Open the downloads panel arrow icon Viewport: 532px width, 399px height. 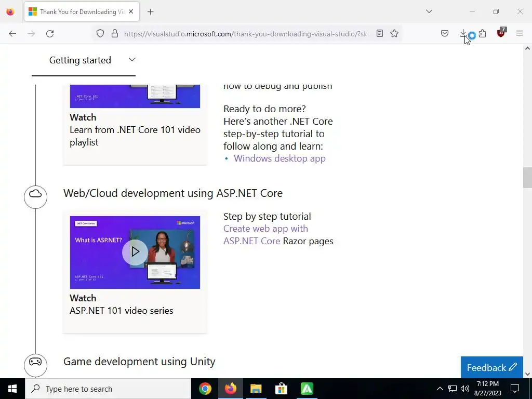(x=463, y=33)
